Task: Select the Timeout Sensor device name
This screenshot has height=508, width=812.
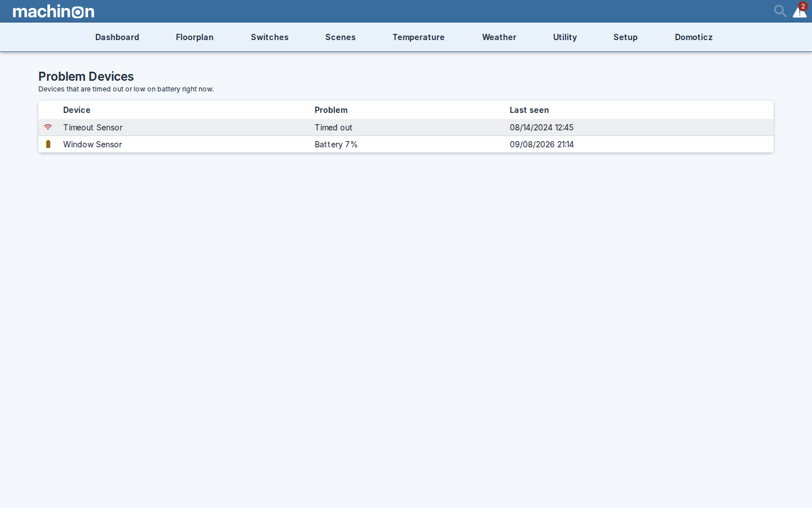Action: 92,128
